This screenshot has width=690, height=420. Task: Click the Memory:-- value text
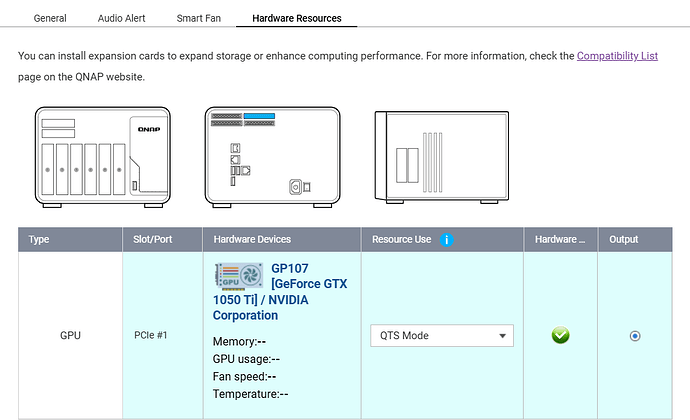tap(239, 342)
